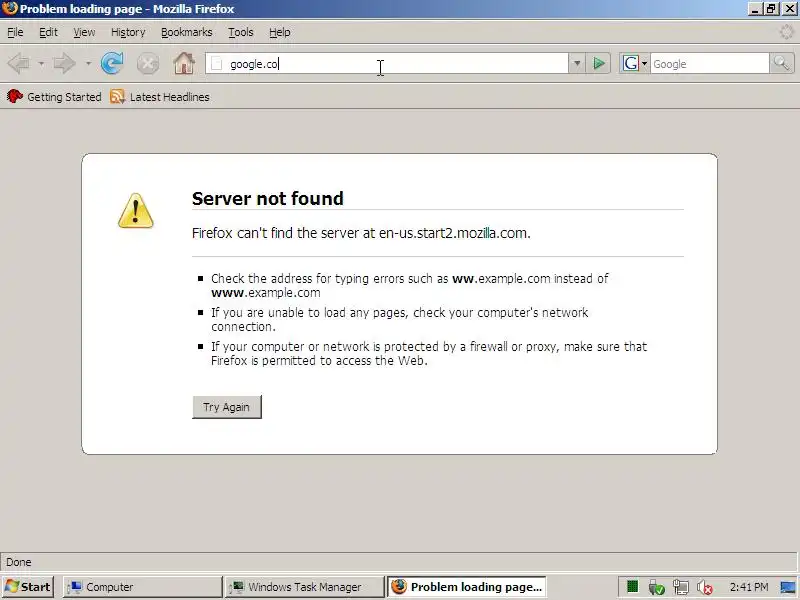The height and width of the screenshot is (600, 800).
Task: Open the File menu
Action: click(15, 32)
